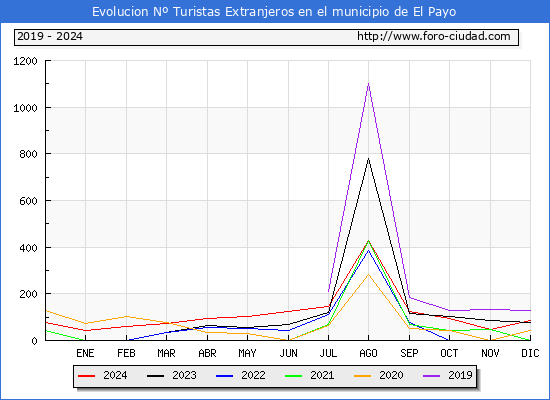Select the '2023' legend label
The image size is (550, 400).
click(184, 375)
